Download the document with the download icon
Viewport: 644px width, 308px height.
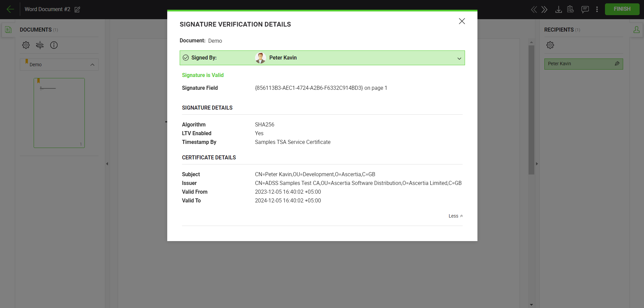558,9
